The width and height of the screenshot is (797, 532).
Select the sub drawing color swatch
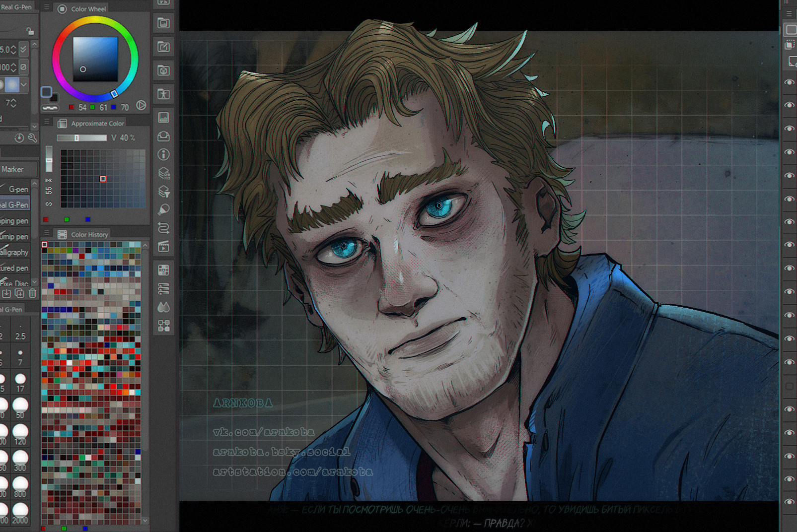pos(54,98)
